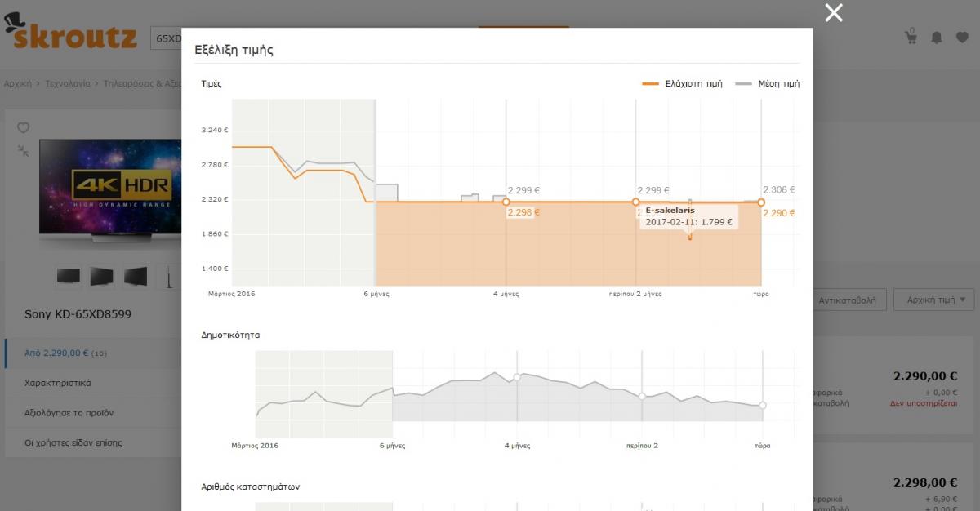980x511 pixels.
Task: Click the 2.290,00 € shop price
Action: pyautogui.click(x=925, y=376)
